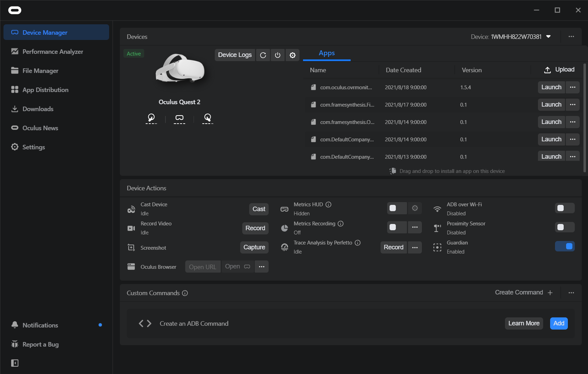
Task: Open Notifications in sidebar
Action: point(56,325)
